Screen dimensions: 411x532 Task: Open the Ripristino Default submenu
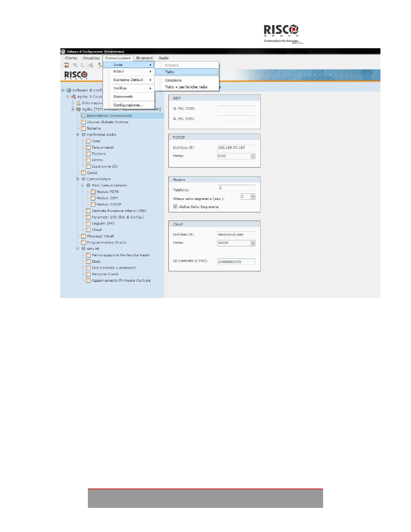[x=129, y=80]
